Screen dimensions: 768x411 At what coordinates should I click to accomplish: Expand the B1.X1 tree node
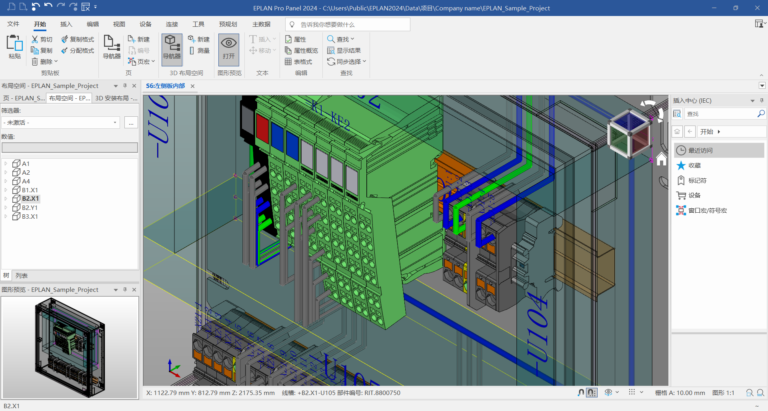5,190
